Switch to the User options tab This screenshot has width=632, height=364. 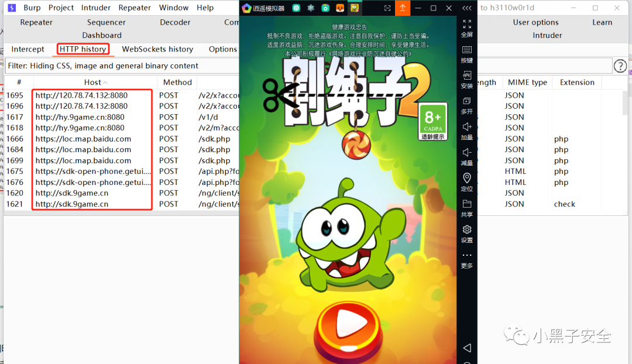click(535, 22)
